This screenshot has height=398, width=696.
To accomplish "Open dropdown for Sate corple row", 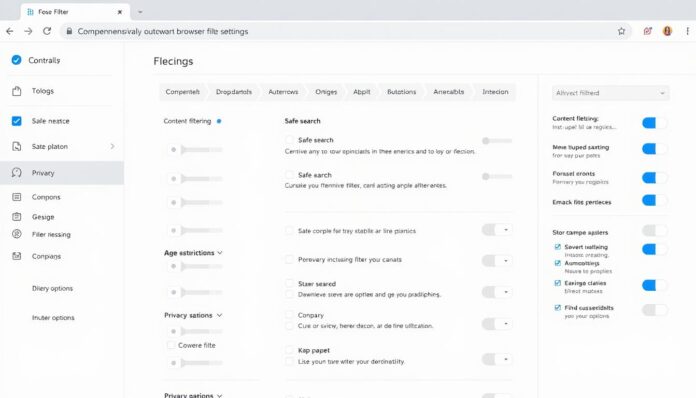I will coord(506,230).
